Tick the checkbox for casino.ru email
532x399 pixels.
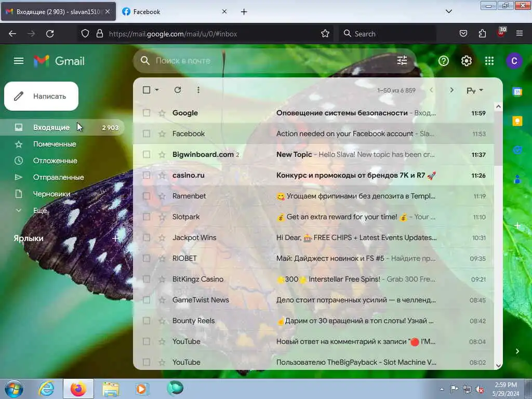[x=147, y=176]
